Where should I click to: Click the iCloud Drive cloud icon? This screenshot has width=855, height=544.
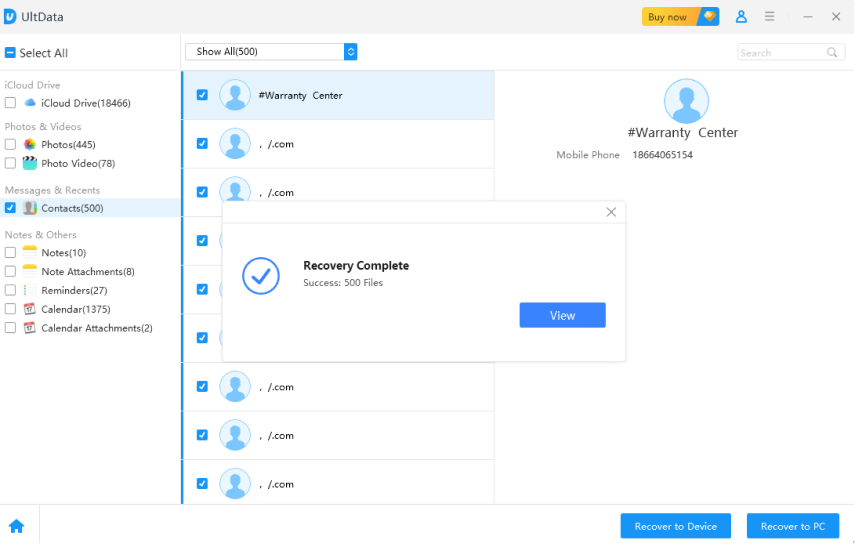coord(30,103)
